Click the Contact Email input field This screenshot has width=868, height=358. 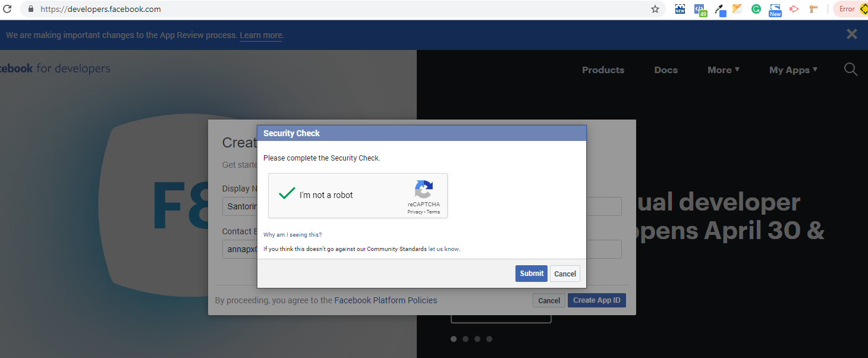[x=422, y=249]
